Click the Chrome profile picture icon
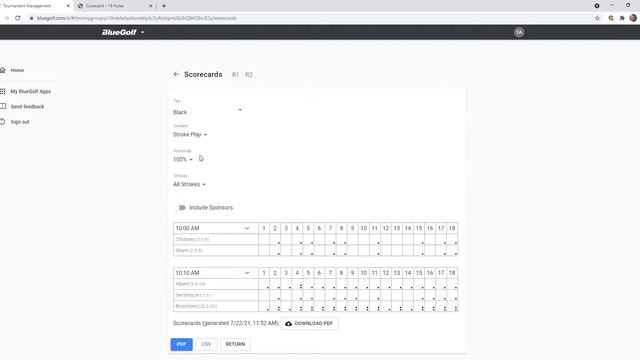Viewport: 640px width, 360px height. point(633,18)
